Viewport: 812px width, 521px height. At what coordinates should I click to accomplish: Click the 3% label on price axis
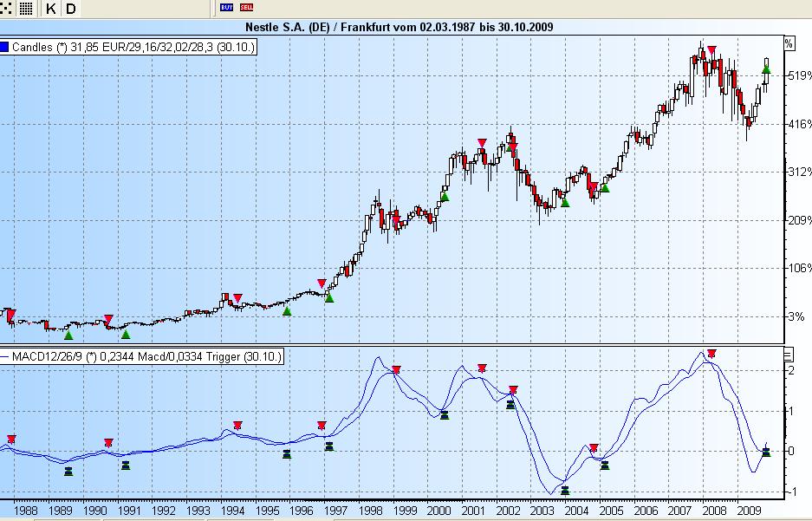pos(796,316)
